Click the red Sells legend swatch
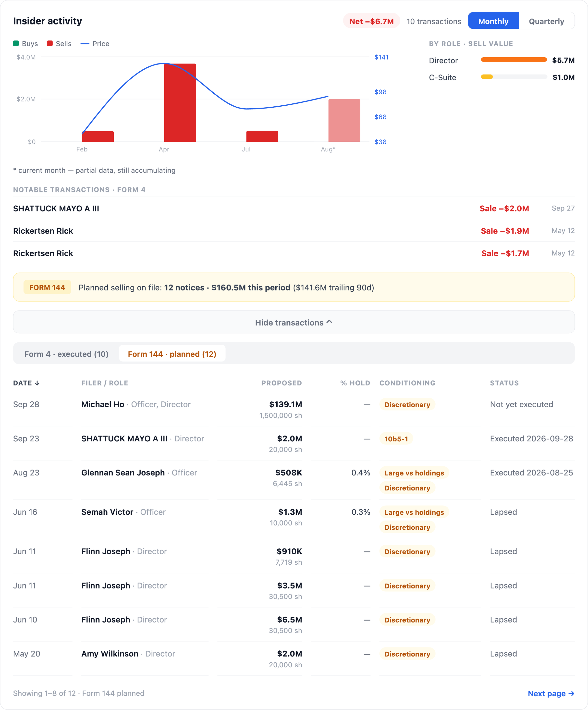 (50, 43)
